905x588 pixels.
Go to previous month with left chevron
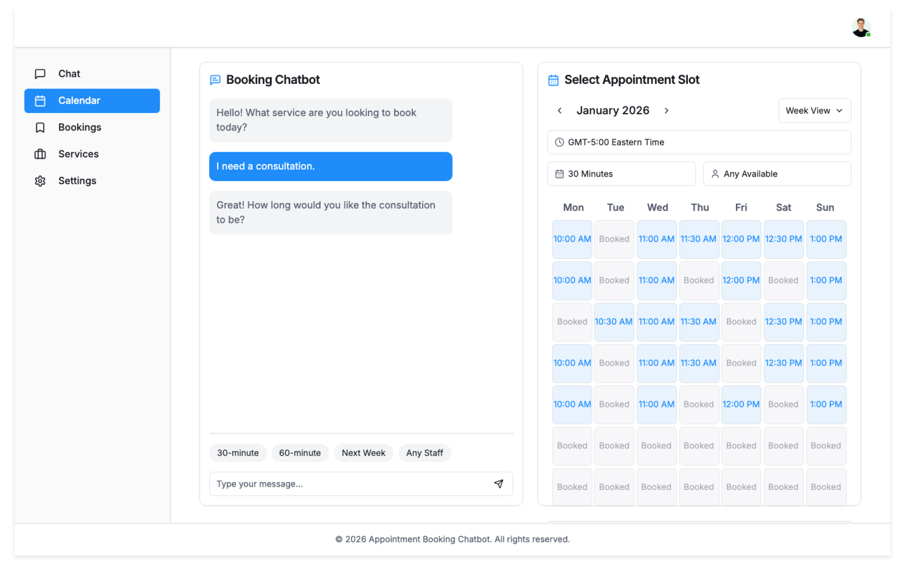[x=559, y=111]
